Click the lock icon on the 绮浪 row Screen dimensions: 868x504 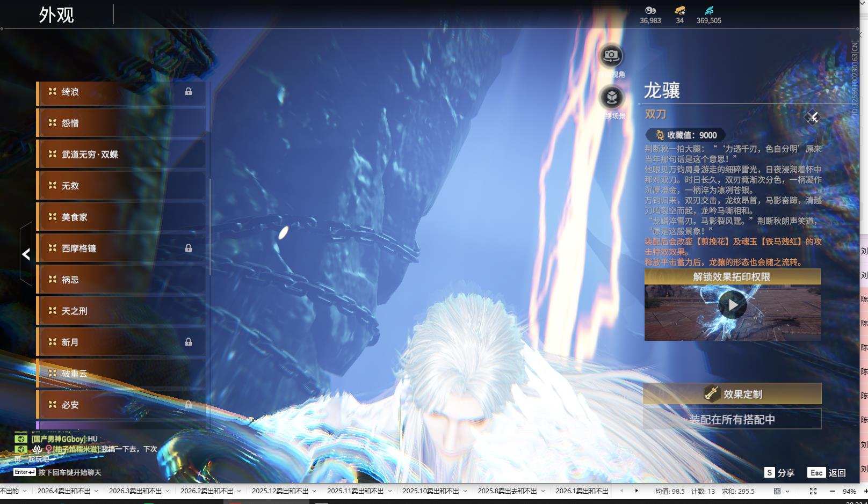coord(189,92)
